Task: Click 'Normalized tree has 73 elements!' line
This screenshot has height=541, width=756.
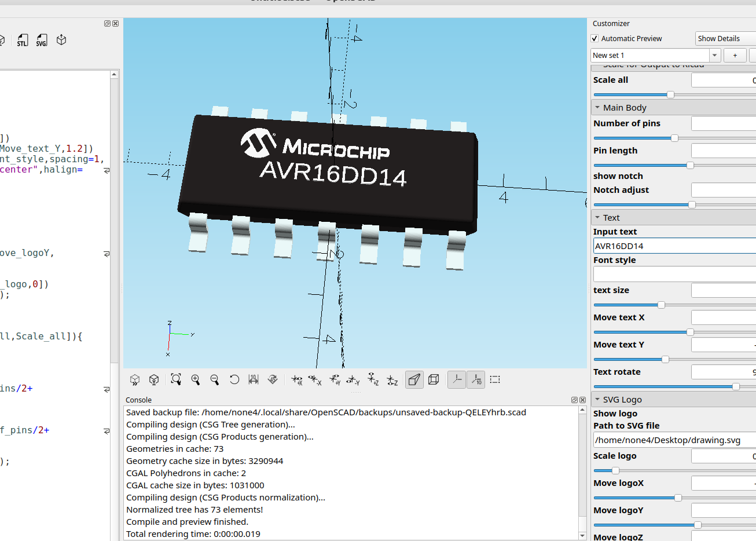Action: coord(194,510)
